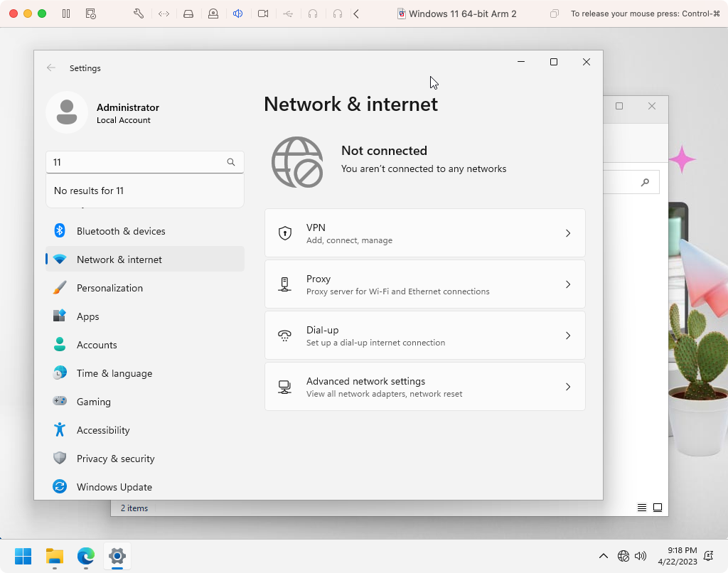Click the search icon in background Explorer window

[x=645, y=183]
